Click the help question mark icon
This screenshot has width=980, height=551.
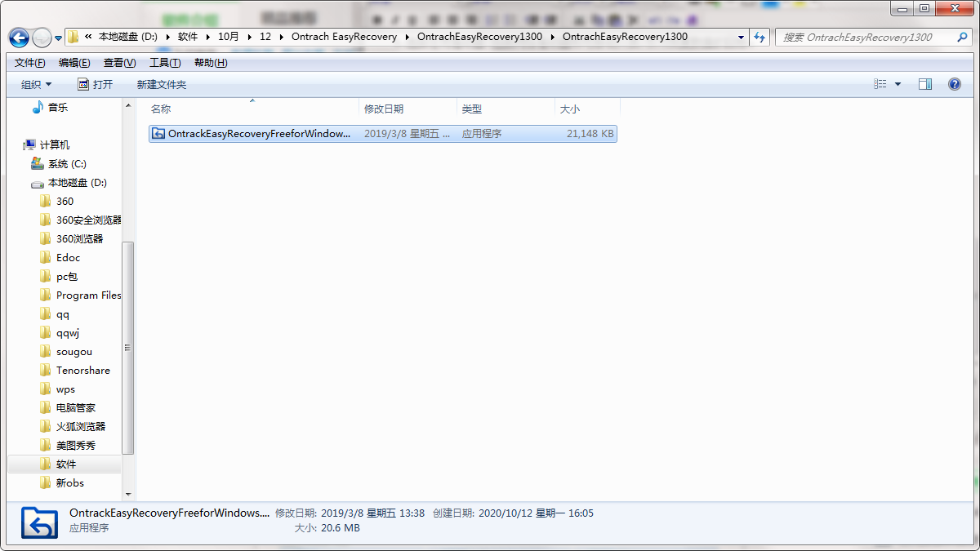tap(954, 84)
